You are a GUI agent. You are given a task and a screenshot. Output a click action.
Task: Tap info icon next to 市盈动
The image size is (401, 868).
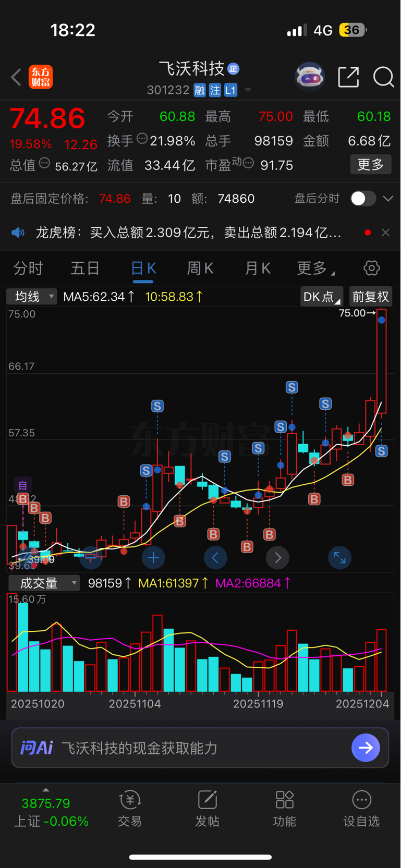pos(249,163)
